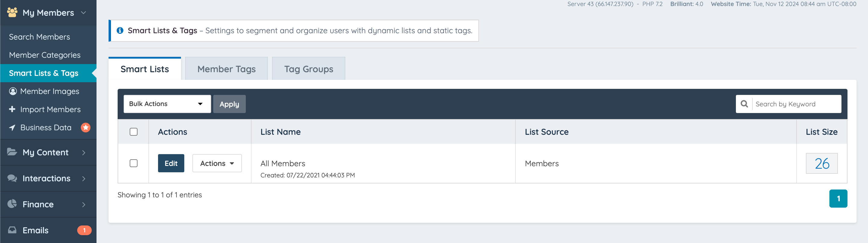This screenshot has width=868, height=243.
Task: Toggle the select-all checkbox in table header
Action: 133,132
